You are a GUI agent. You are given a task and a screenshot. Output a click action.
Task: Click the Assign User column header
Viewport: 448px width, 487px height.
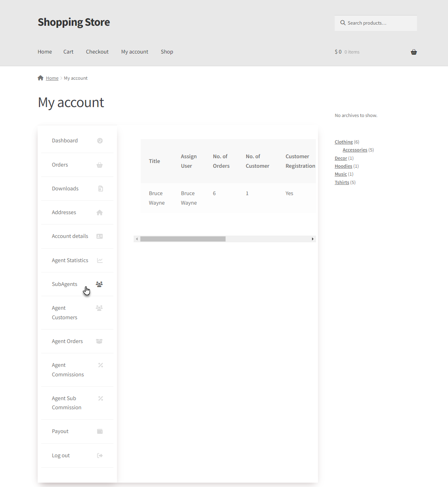(x=189, y=161)
